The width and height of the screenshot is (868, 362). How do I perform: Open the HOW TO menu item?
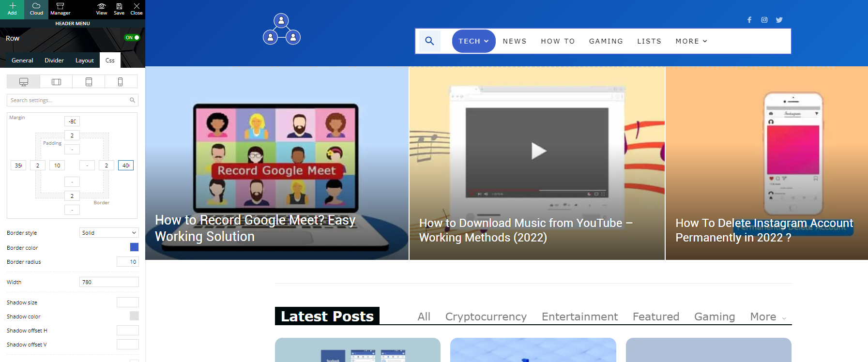point(558,41)
